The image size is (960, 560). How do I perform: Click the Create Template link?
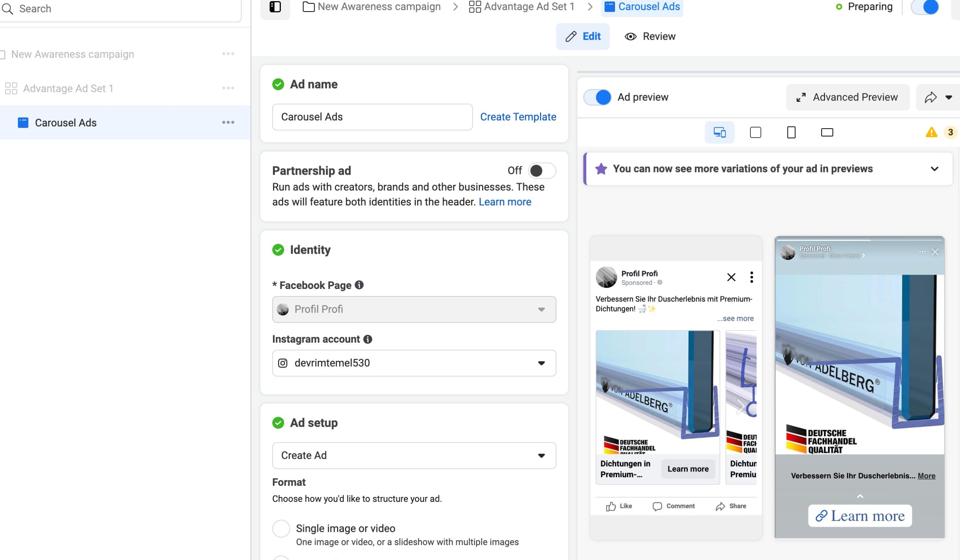(x=518, y=117)
